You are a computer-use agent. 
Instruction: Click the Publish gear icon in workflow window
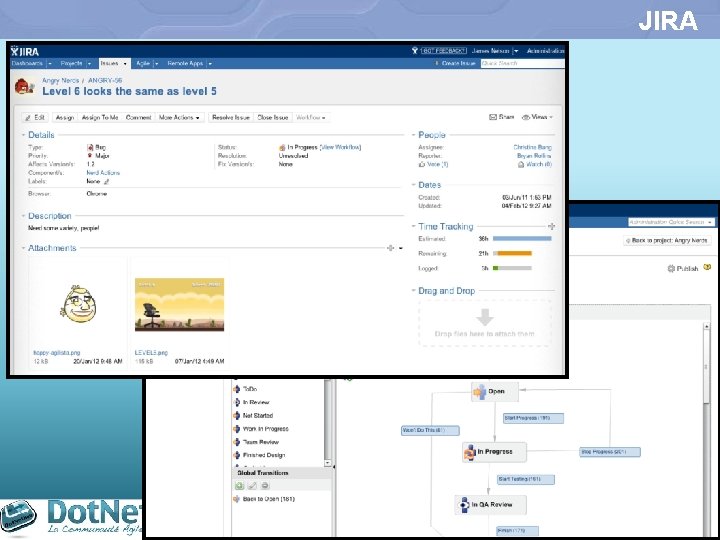point(671,269)
